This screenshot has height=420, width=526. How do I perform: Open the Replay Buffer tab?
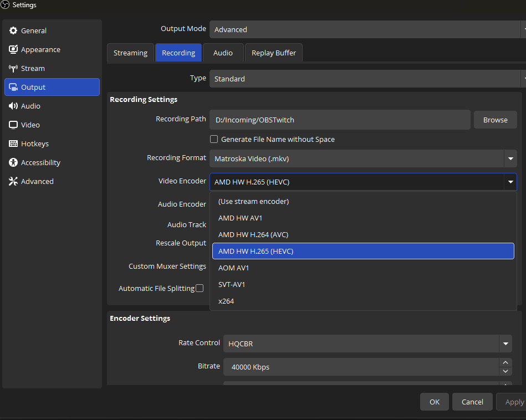(x=273, y=53)
